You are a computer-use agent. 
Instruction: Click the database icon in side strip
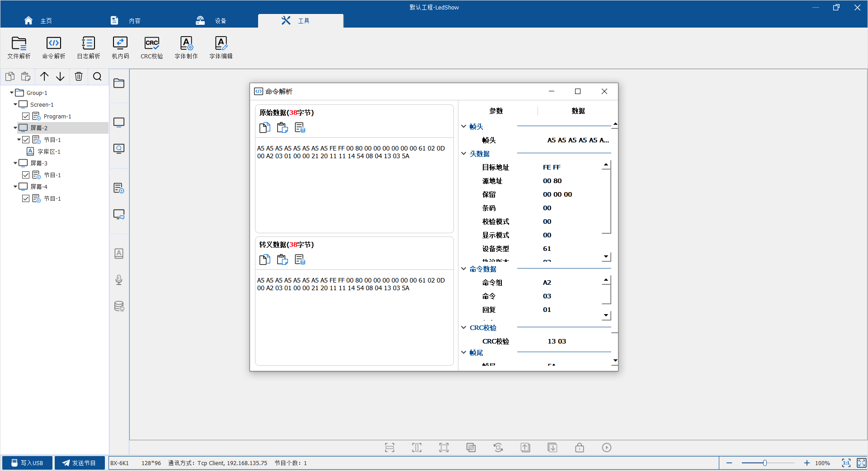click(x=119, y=306)
